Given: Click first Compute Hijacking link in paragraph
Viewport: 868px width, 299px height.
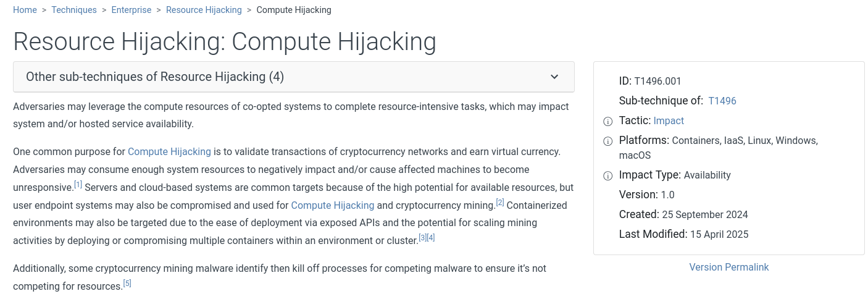Looking at the screenshot, I should pyautogui.click(x=169, y=151).
